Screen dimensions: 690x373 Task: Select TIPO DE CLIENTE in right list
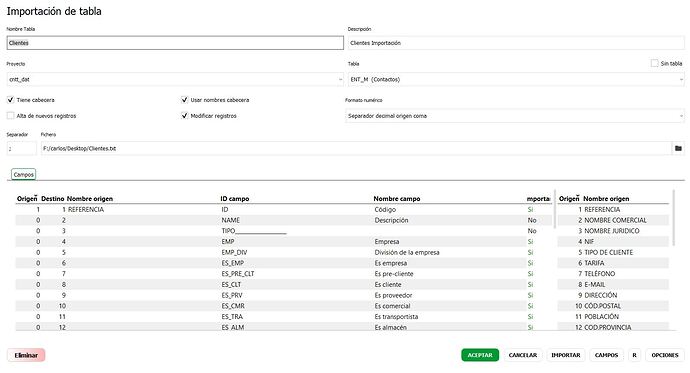(613, 252)
